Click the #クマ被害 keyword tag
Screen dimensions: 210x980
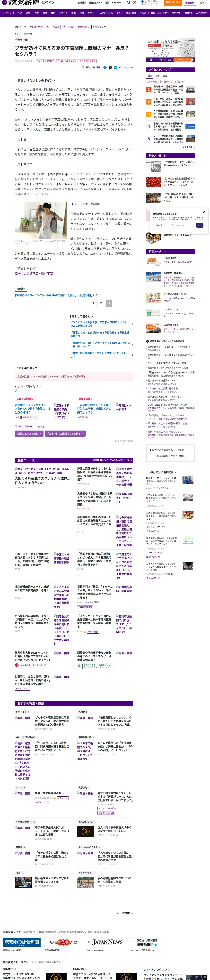coord(69,27)
